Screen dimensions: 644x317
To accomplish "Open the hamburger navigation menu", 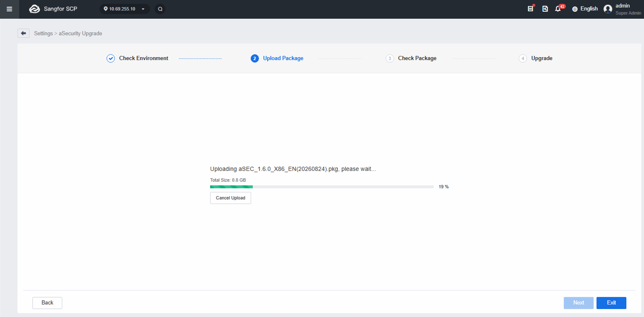I will pos(9,9).
